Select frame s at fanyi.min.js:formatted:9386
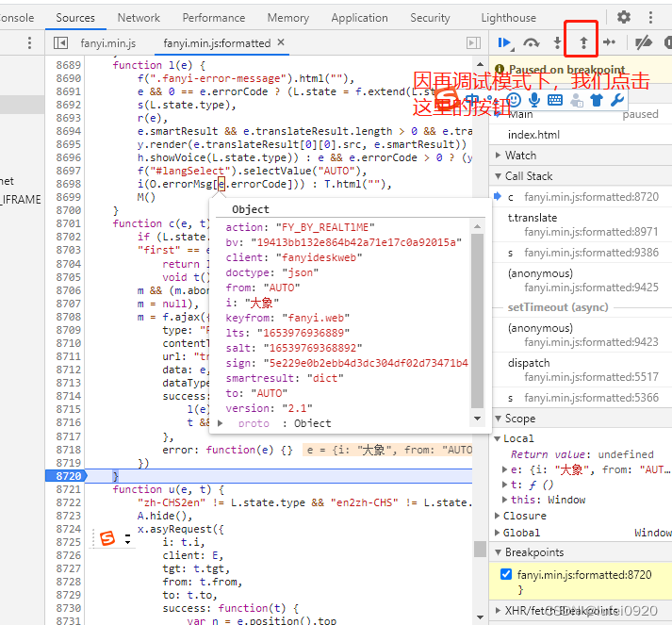Viewport: 672px width, 625px height. (x=582, y=253)
